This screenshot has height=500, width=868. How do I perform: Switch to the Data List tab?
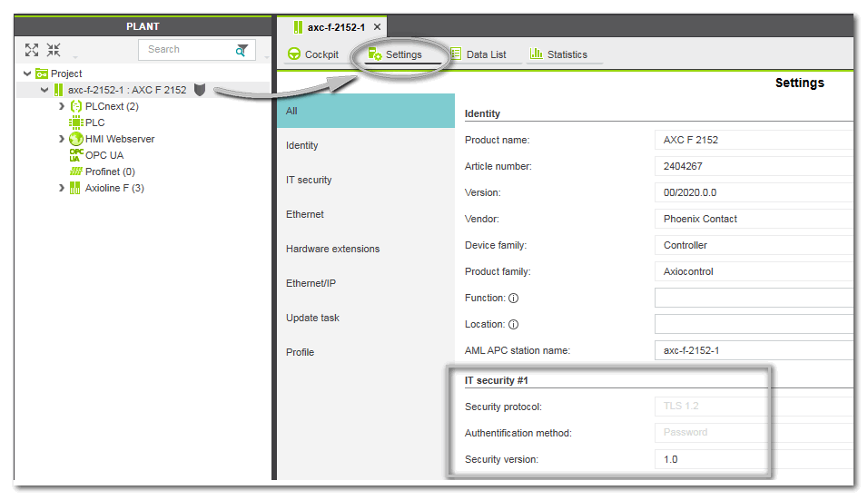[478, 54]
